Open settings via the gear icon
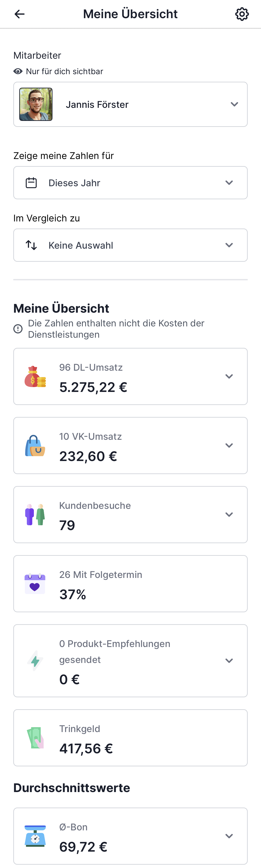The image size is (261, 868). (242, 14)
